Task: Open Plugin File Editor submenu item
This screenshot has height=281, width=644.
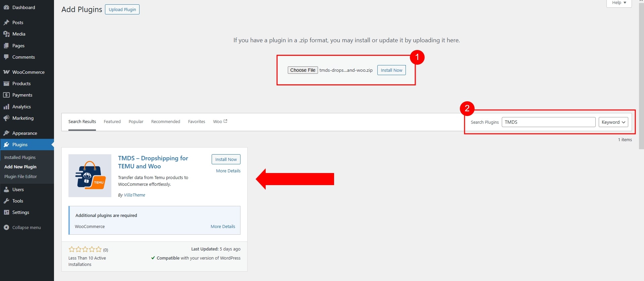Action: click(20, 176)
